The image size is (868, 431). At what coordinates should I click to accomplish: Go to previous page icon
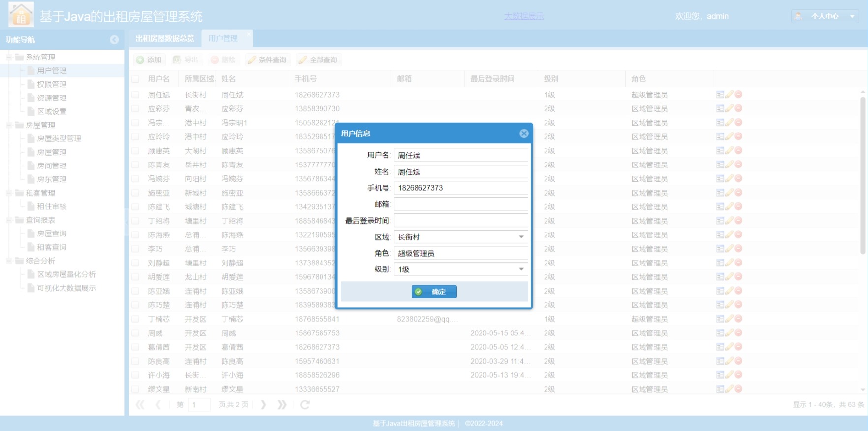click(158, 405)
